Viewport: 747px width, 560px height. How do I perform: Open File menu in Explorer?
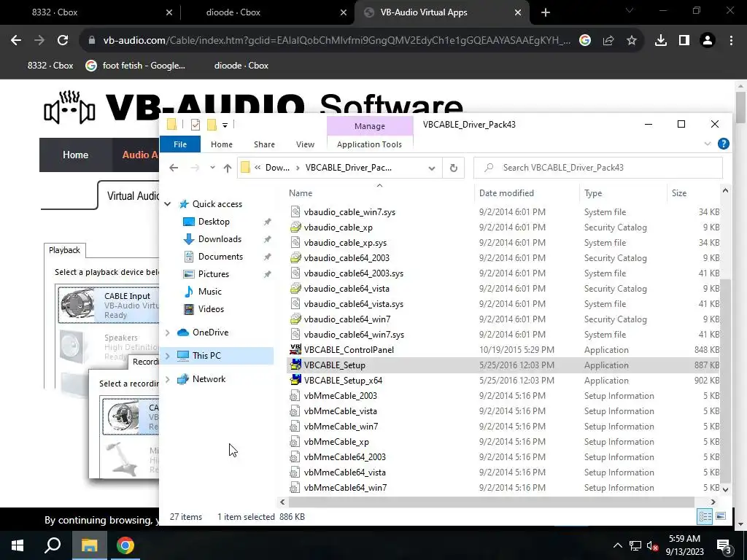pos(180,144)
